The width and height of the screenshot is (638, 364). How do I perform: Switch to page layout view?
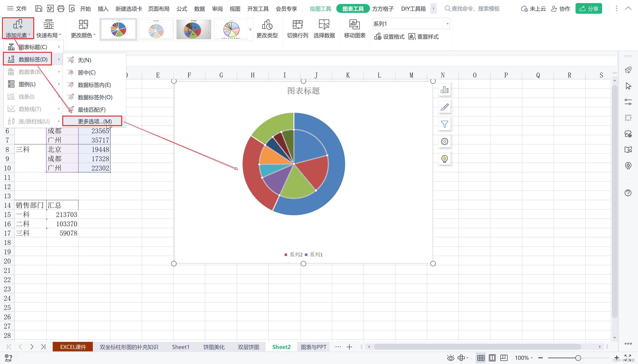[x=492, y=358]
